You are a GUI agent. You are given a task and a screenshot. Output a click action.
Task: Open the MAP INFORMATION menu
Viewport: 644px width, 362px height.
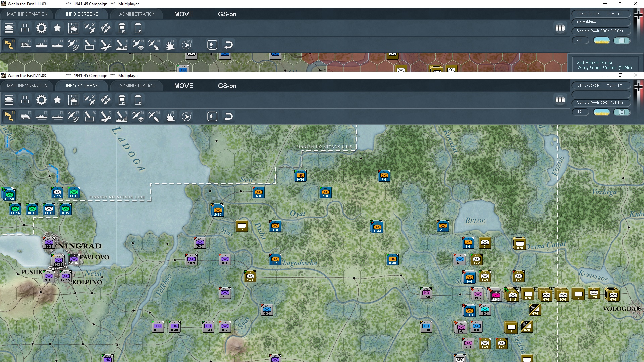coord(28,86)
